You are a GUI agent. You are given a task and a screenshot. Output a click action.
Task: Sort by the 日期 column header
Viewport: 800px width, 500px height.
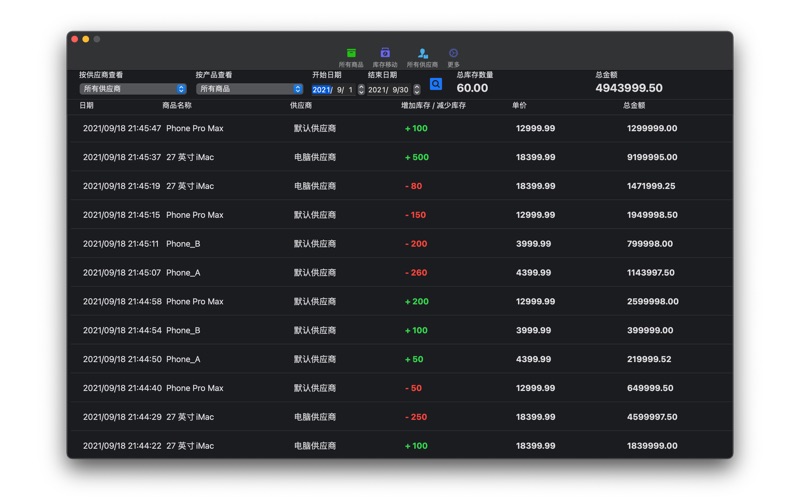point(87,106)
